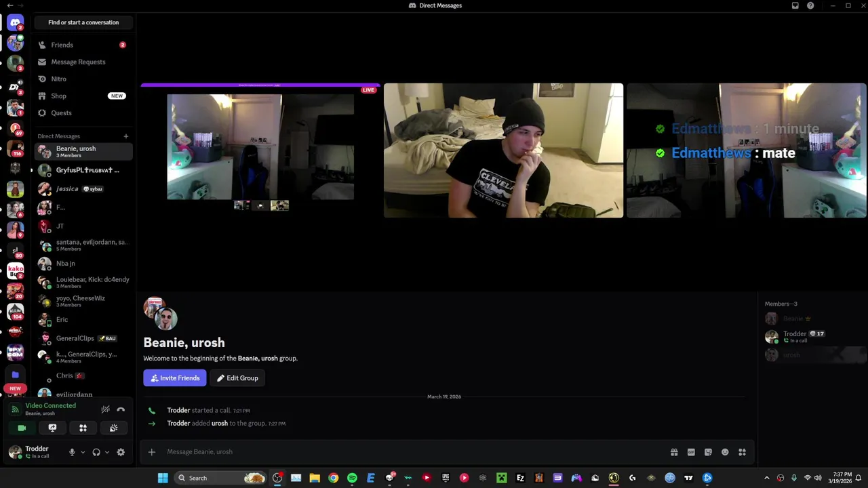The width and height of the screenshot is (868, 488).
Task: Open group avatar for Beanie, urosh
Action: tap(161, 313)
